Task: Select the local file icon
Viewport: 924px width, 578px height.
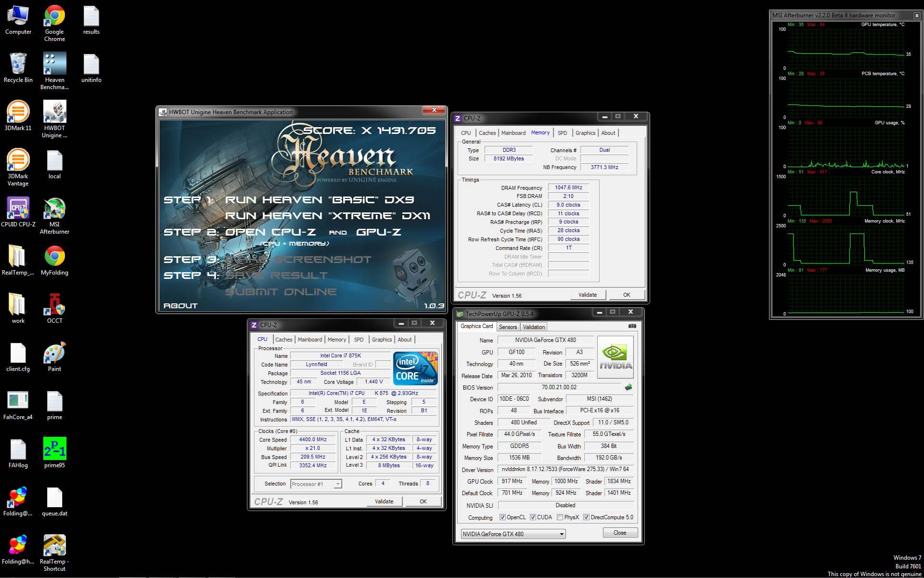Action: click(54, 165)
